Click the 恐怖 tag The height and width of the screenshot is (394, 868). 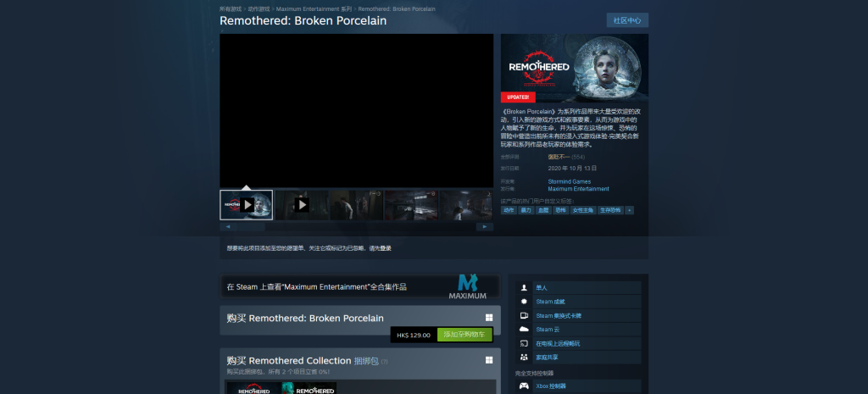pos(561,210)
